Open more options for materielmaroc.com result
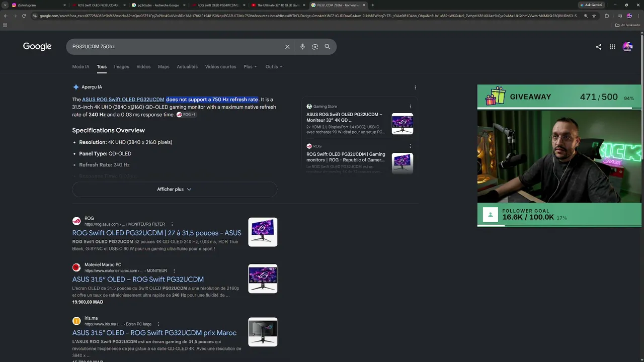Screen dimensions: 644x362 pos(174,270)
